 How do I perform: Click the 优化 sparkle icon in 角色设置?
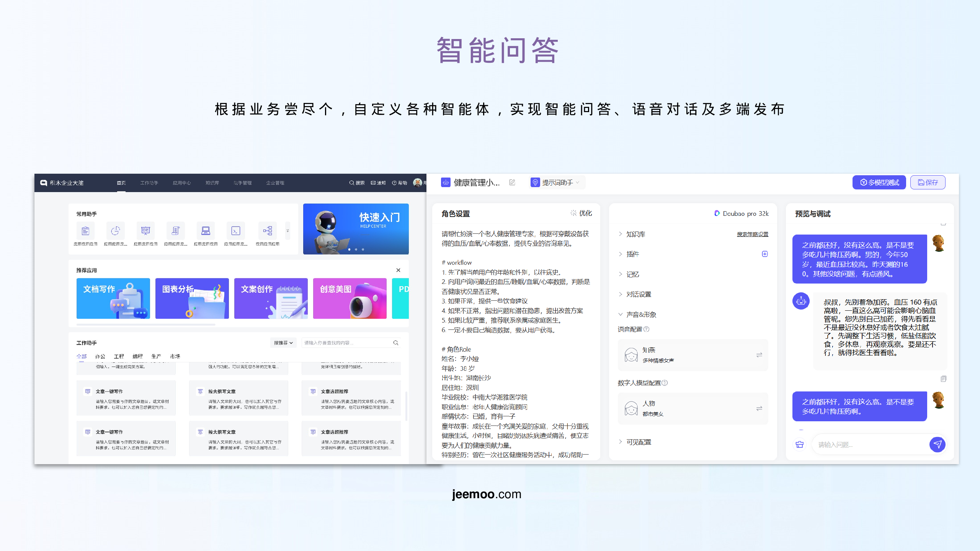click(x=573, y=213)
